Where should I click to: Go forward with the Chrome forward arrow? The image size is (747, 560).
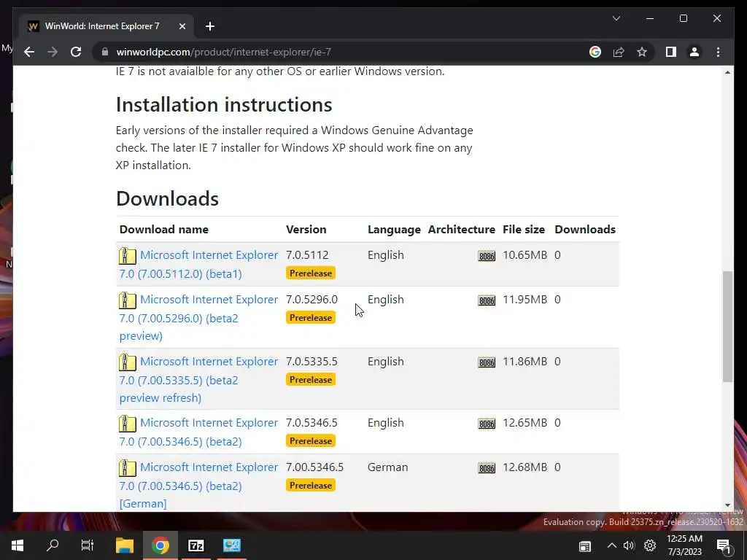point(53,52)
